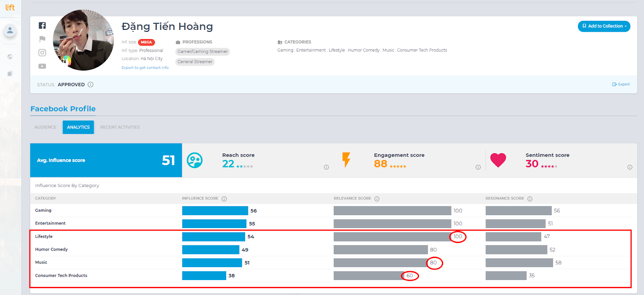Expand the Add to Collection dropdown
This screenshot has width=644, height=295.
[604, 26]
